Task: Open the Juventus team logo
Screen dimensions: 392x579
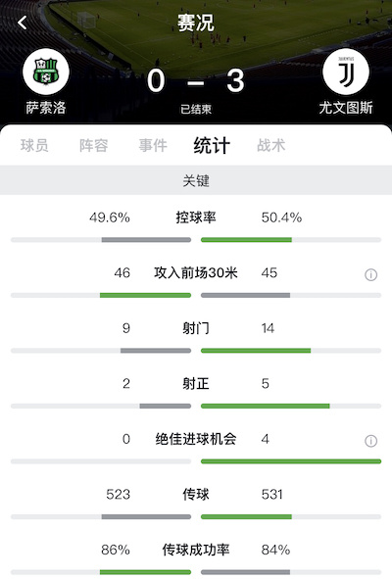Action: coord(346,72)
